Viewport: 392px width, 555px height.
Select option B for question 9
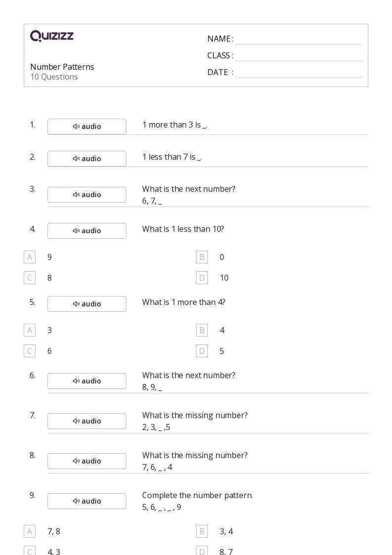tap(201, 531)
